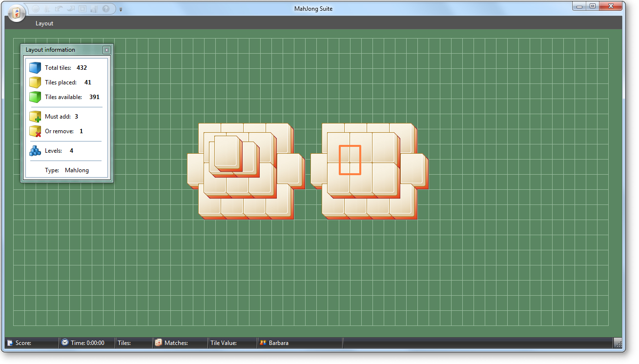The height and width of the screenshot is (364, 639).
Task: Click the blue Total tiles cube icon
Action: (35, 67)
